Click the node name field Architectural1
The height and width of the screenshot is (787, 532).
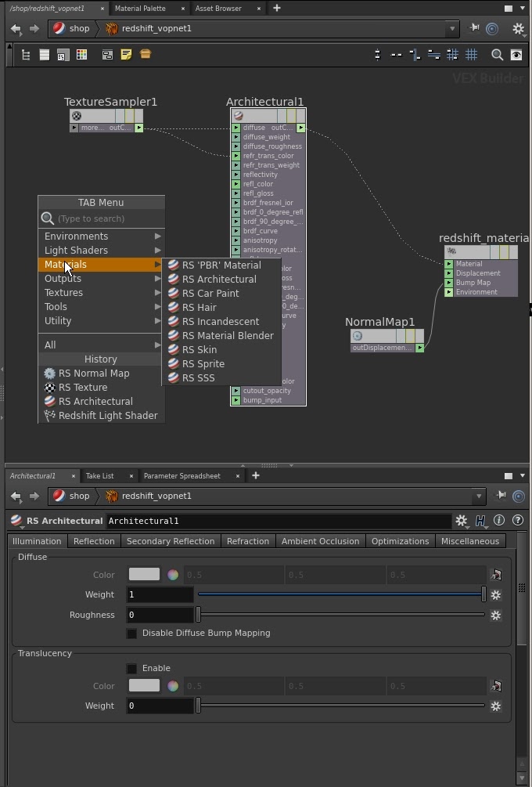click(279, 521)
